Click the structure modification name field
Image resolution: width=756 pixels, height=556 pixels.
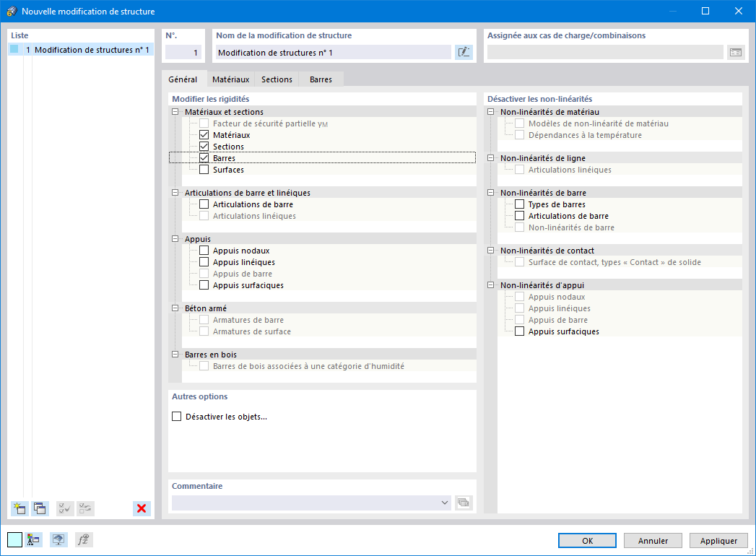333,53
